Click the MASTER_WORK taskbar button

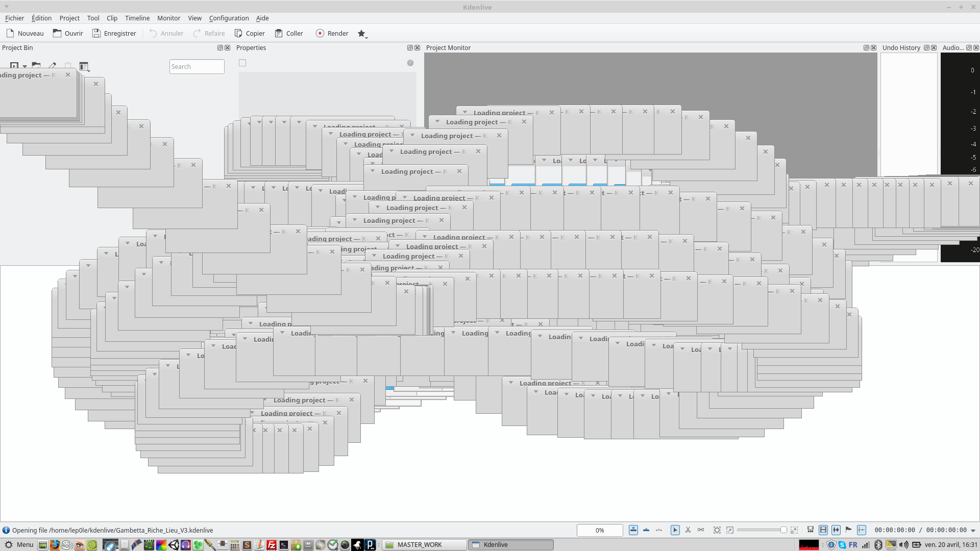pos(424,544)
